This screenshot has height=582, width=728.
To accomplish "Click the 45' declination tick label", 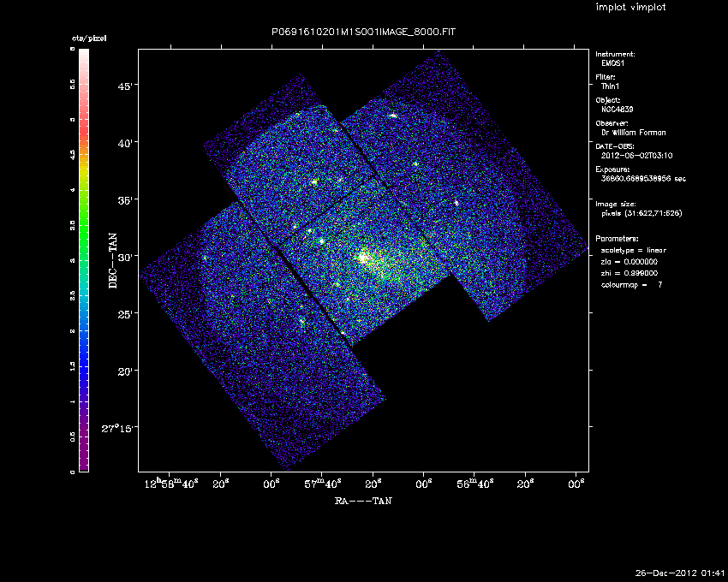I will point(124,86).
